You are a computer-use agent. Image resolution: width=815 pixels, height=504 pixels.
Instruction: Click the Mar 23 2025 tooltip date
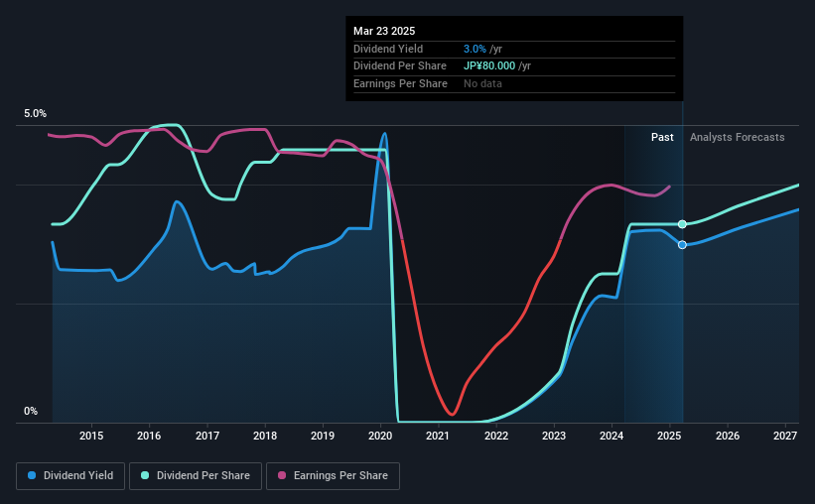(x=384, y=31)
